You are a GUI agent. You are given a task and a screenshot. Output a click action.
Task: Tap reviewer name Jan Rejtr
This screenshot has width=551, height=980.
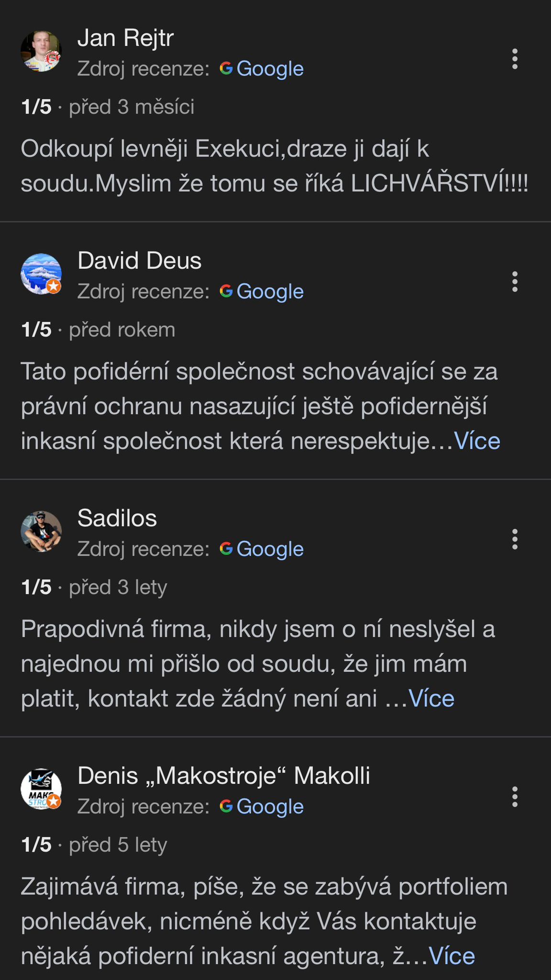tap(125, 38)
